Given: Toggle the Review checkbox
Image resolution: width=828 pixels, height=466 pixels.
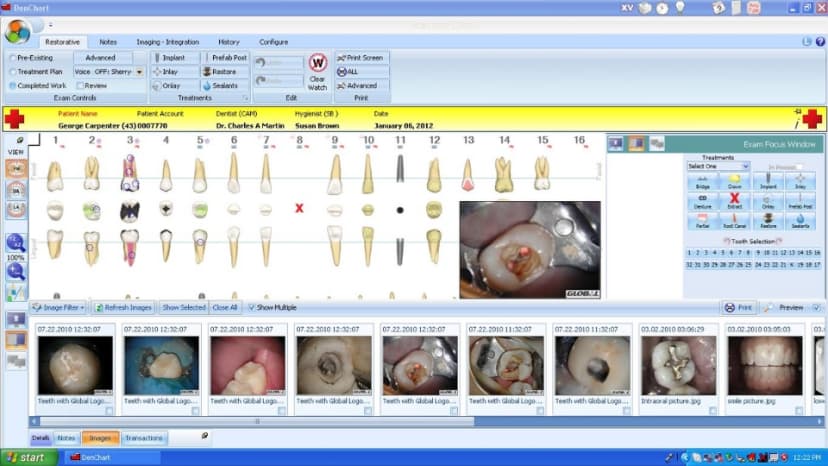Looking at the screenshot, I should 80,86.
